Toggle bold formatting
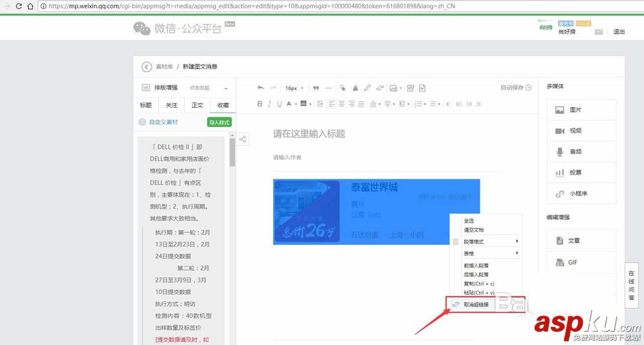The height and width of the screenshot is (345, 644). pyautogui.click(x=260, y=104)
